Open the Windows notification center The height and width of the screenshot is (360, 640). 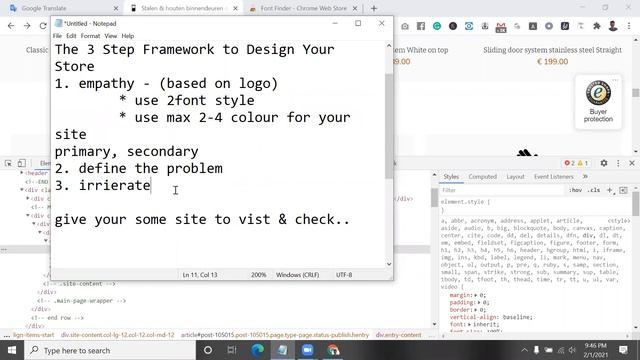click(x=623, y=350)
